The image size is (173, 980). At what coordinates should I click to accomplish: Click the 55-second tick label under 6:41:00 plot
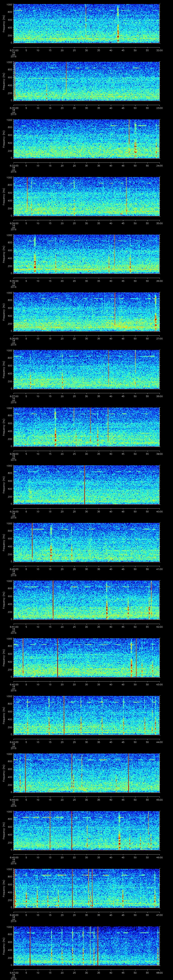[x=147, y=627]
